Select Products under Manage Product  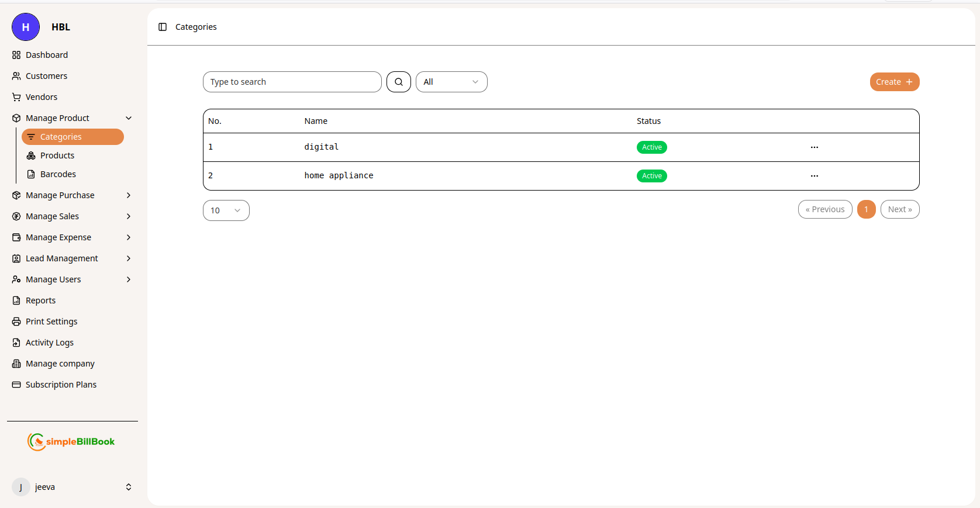(57, 155)
